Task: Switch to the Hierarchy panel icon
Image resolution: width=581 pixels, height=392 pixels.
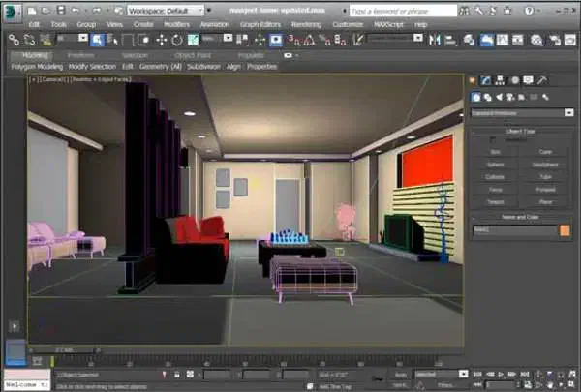Action: 501,80
